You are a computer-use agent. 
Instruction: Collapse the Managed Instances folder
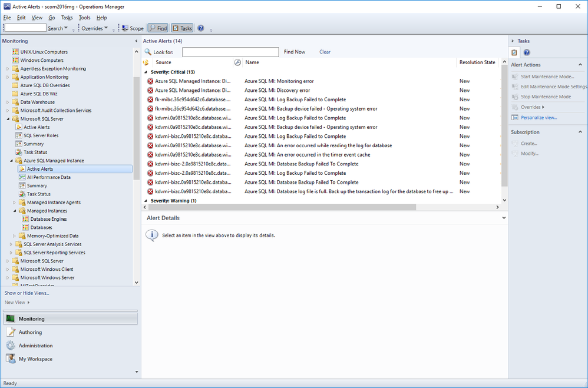pos(15,211)
